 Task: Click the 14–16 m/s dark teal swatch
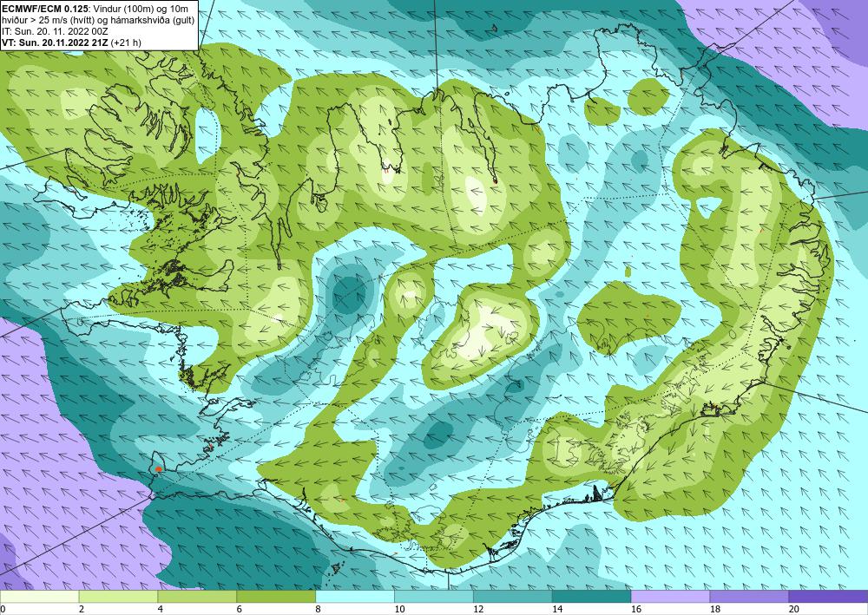pos(591,597)
